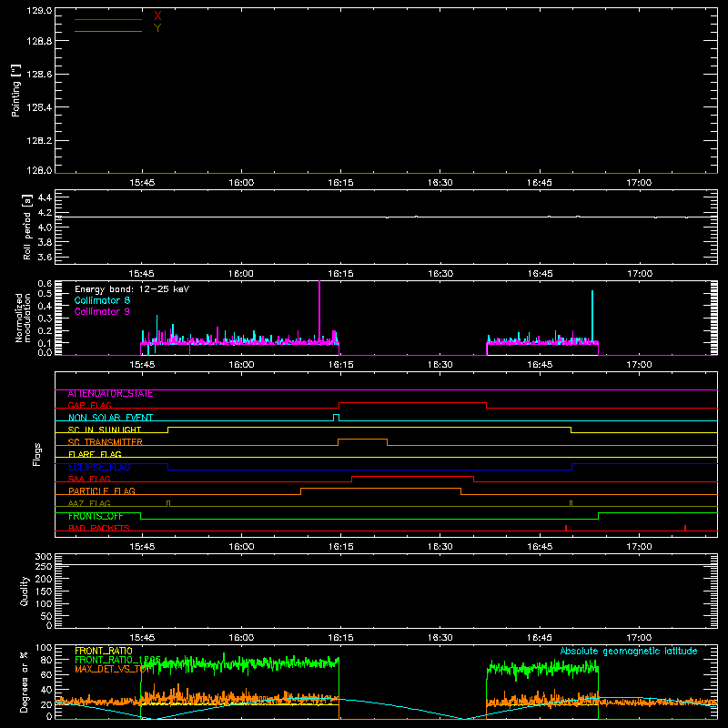Click the SAA_FLAG label
The image size is (728, 728).
click(89, 480)
